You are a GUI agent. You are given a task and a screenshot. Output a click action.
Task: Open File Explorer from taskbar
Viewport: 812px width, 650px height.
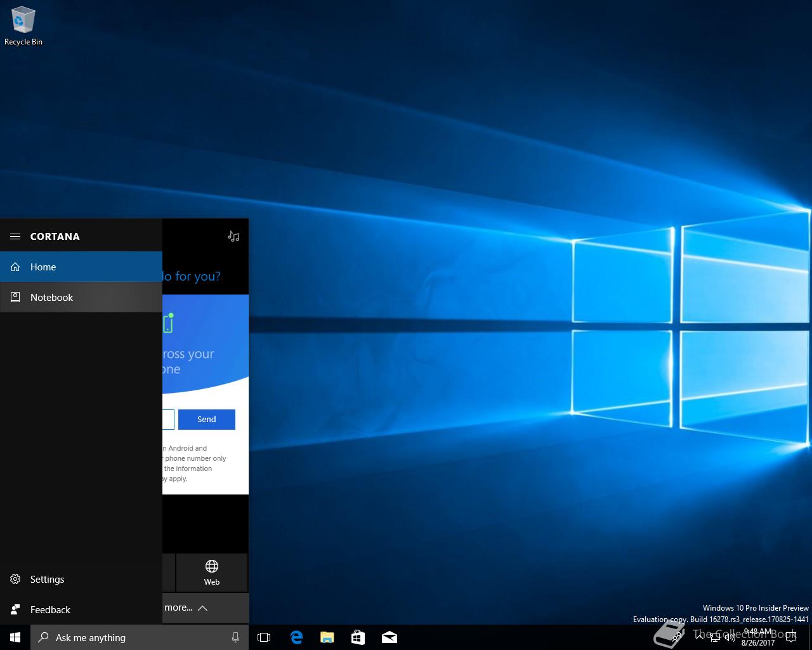click(x=327, y=637)
